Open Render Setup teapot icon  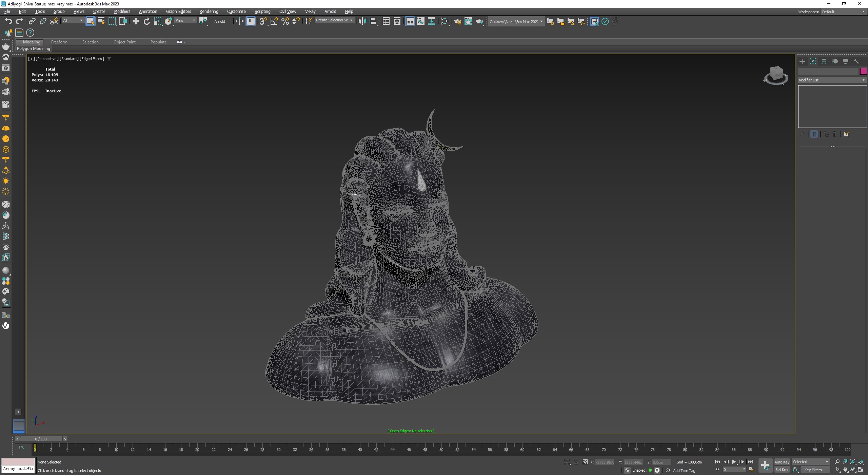(x=457, y=21)
